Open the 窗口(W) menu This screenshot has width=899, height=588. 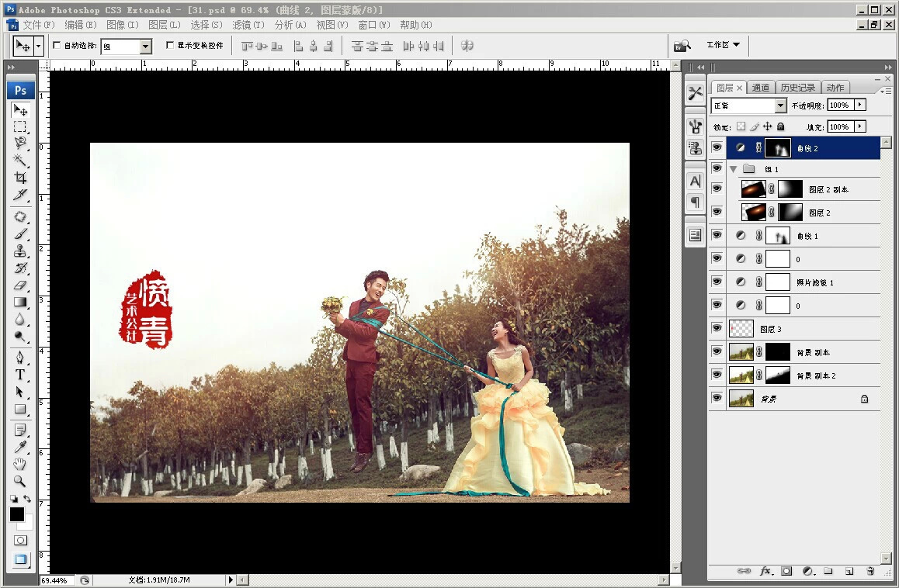(x=374, y=25)
